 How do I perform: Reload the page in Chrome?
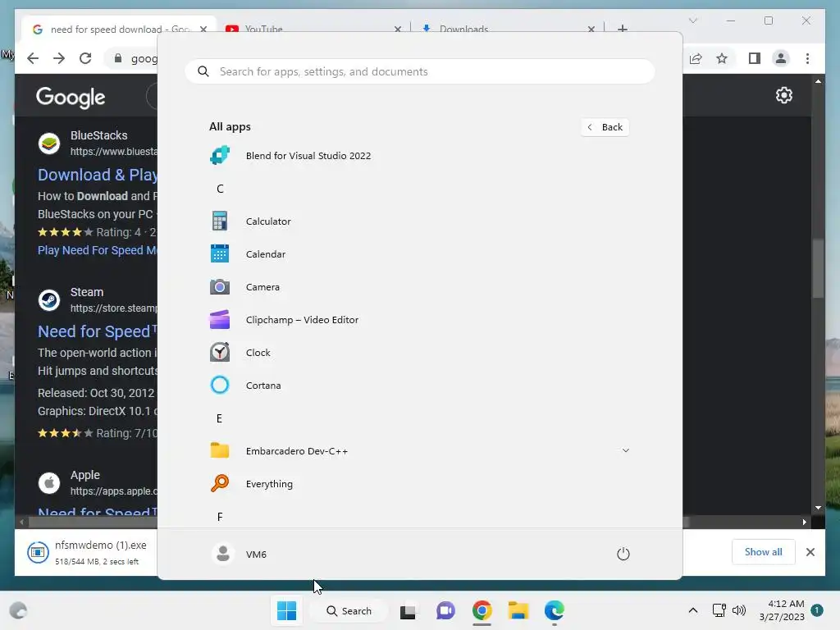85,58
